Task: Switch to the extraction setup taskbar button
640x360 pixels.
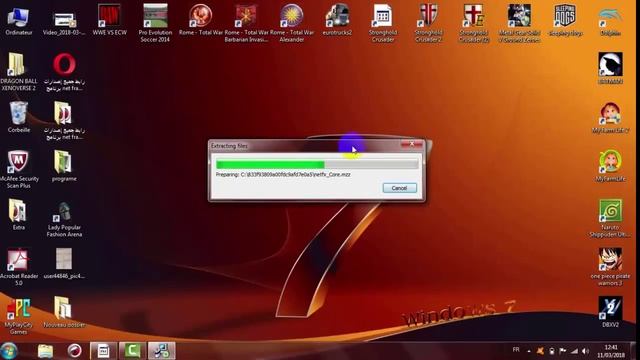Action: (162, 351)
